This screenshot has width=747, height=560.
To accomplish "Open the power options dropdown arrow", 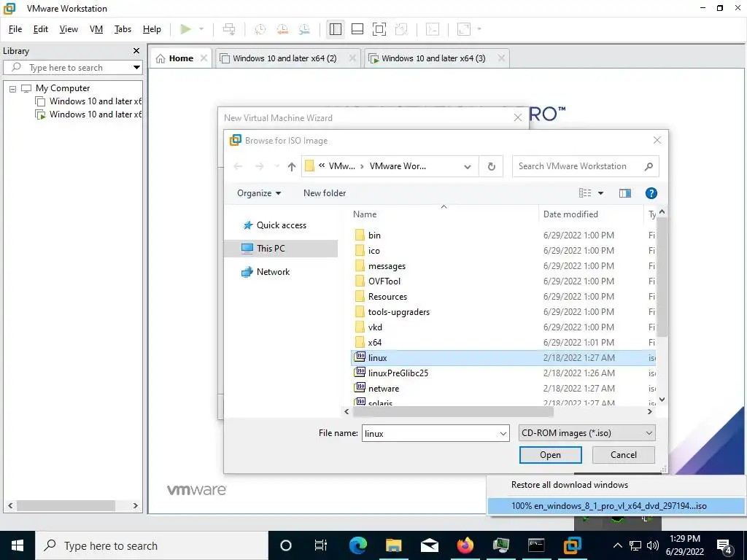I will pos(201,29).
